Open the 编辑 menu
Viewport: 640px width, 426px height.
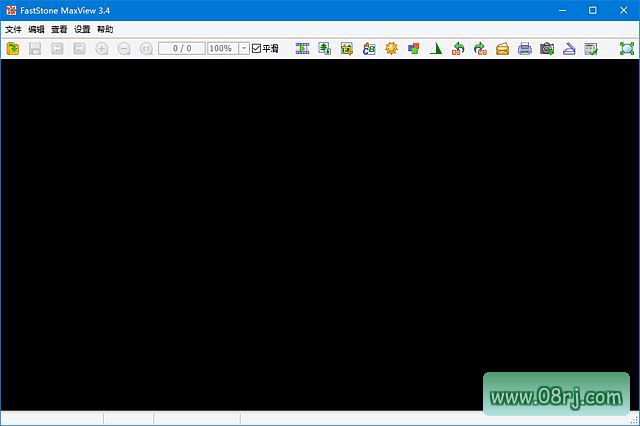(36, 29)
